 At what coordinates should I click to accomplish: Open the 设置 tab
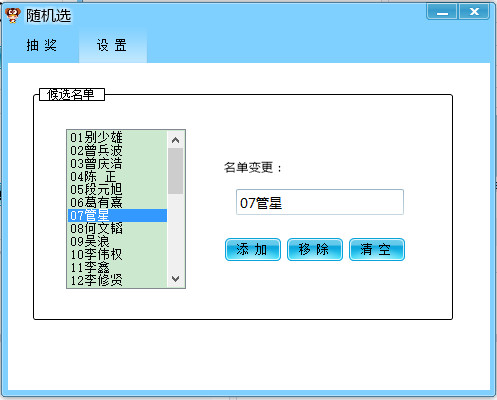coord(113,45)
